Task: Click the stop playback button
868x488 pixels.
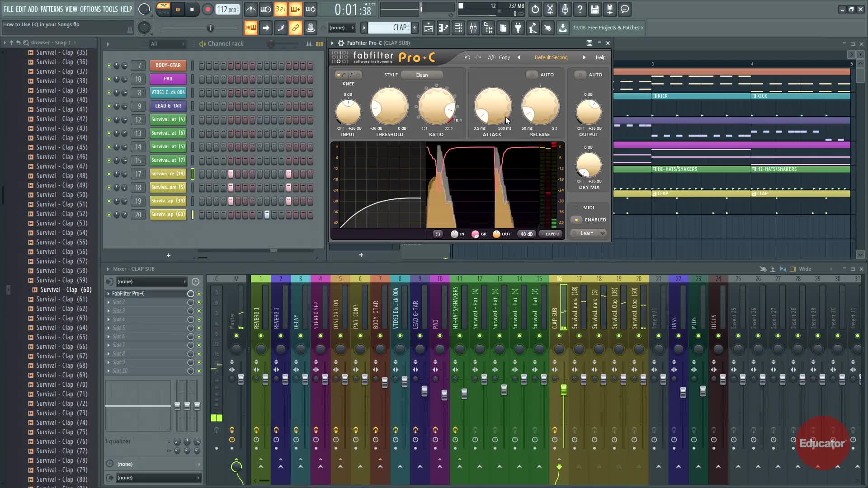Action: click(x=192, y=9)
